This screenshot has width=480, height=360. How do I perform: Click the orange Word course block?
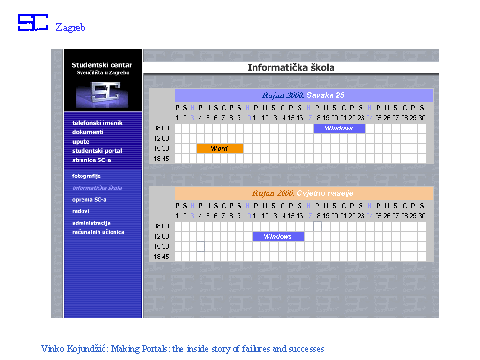point(220,148)
